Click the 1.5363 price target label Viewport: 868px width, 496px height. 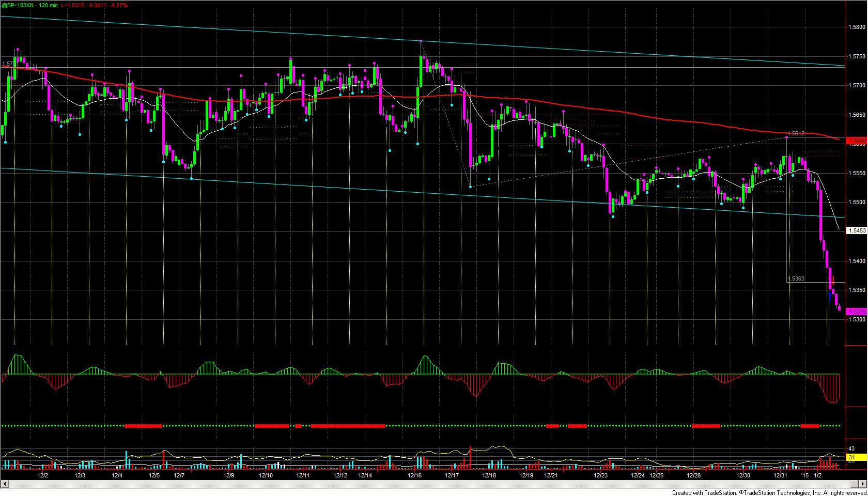tap(796, 279)
